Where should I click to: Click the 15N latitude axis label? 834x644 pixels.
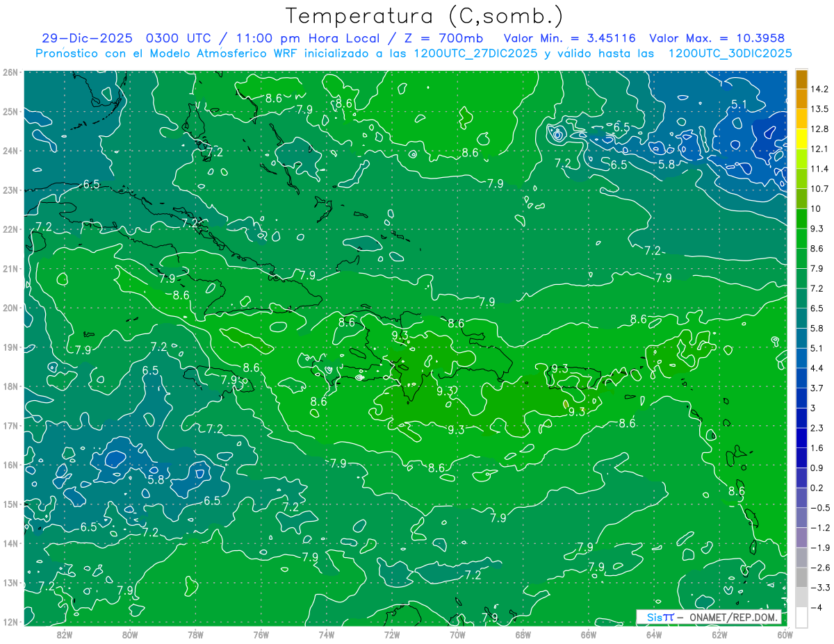(x=10, y=504)
